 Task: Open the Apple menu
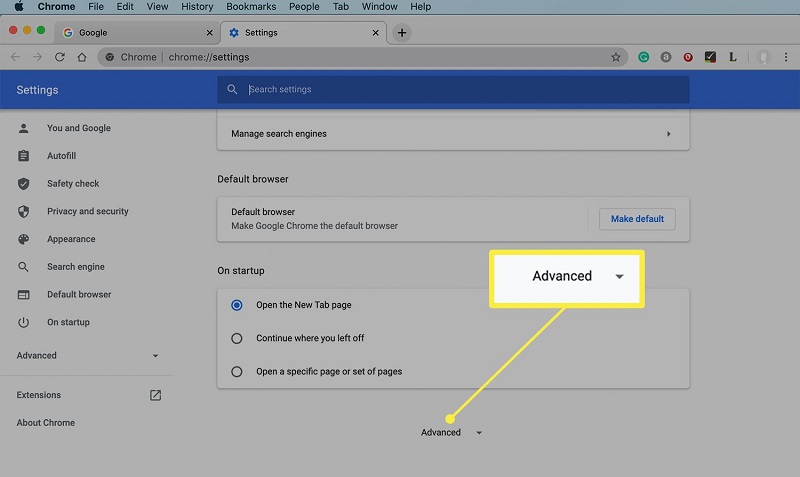(x=19, y=7)
